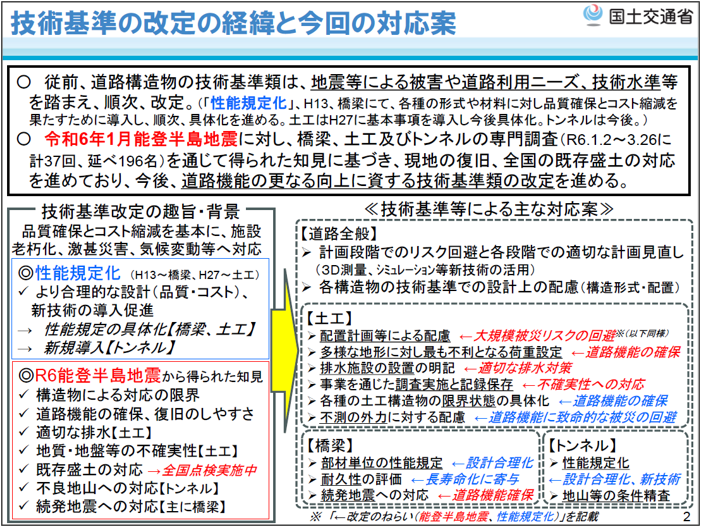Viewport: 701px width, 527px height.
Task: Click the underlined 配置計画等による配慮
Action: [384, 336]
